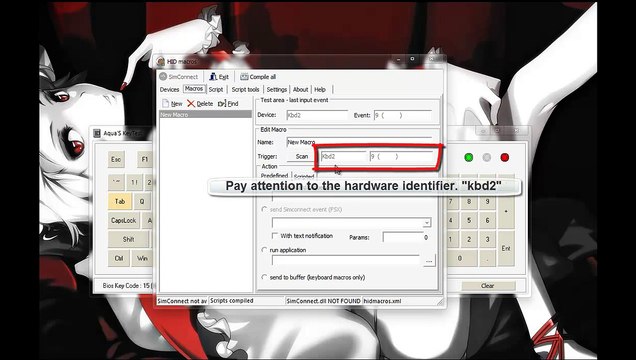Expand the SimConnect event dropdown list
Screen dimensions: 636x360
pos(426,223)
